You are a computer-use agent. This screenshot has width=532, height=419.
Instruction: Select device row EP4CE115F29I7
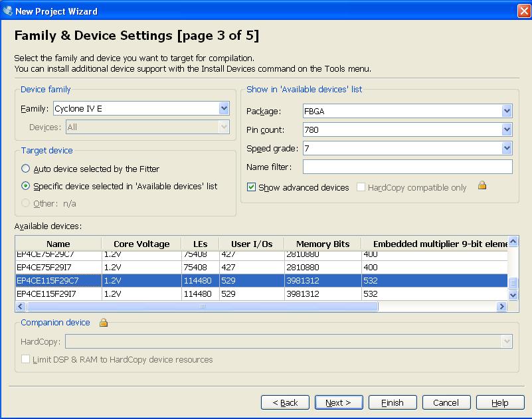[262, 293]
